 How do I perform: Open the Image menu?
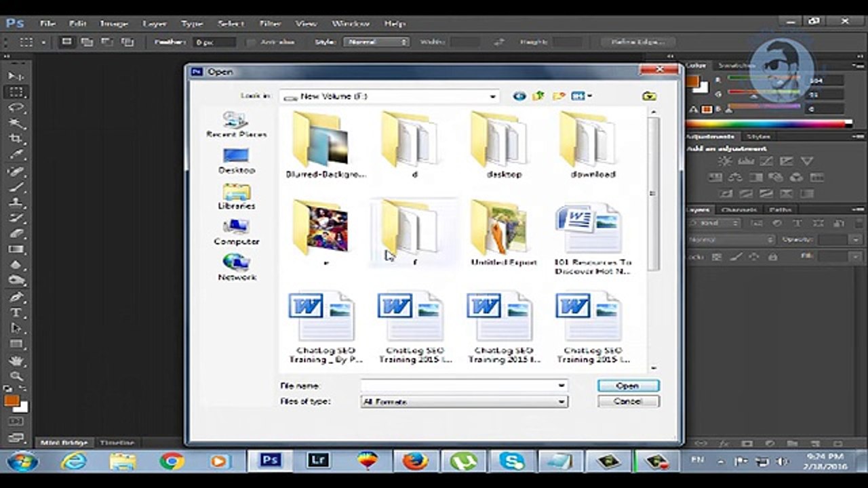click(x=114, y=23)
